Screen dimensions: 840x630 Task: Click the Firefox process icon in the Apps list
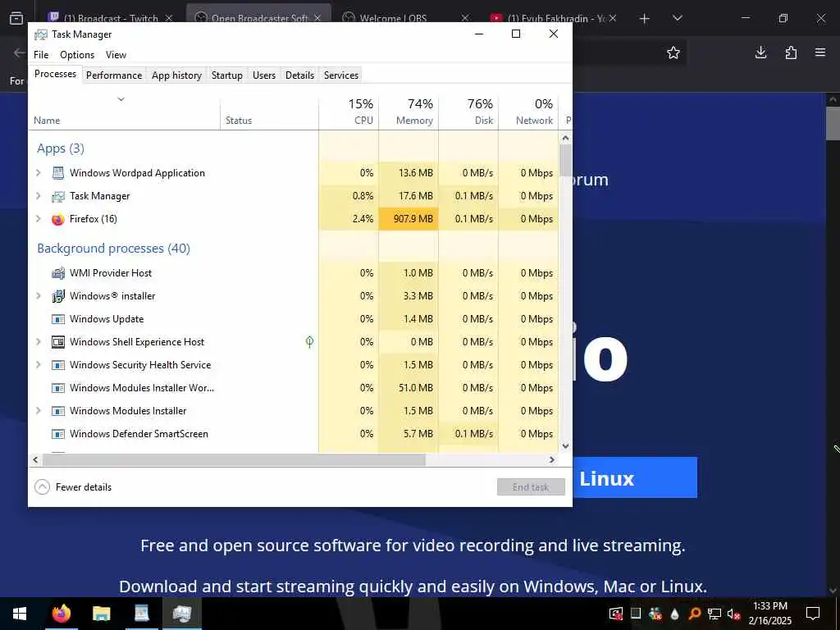[x=58, y=219]
